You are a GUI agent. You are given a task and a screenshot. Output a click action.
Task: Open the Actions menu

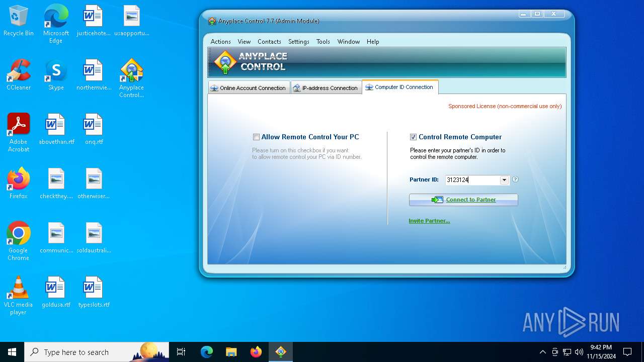click(x=220, y=42)
